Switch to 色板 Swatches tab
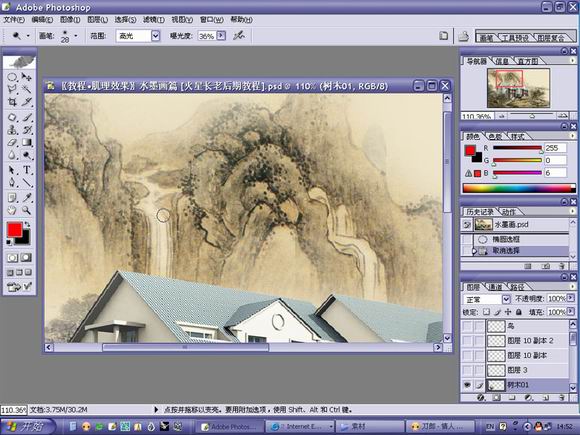This screenshot has height=435, width=580. pos(495,136)
